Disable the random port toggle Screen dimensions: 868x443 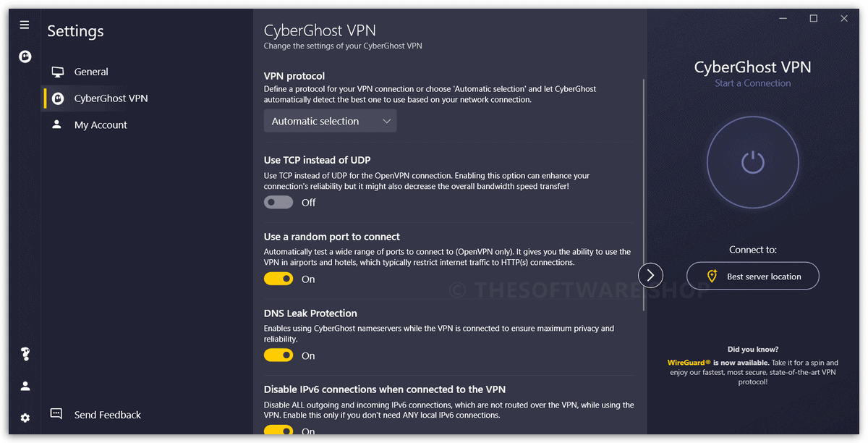[x=278, y=279]
